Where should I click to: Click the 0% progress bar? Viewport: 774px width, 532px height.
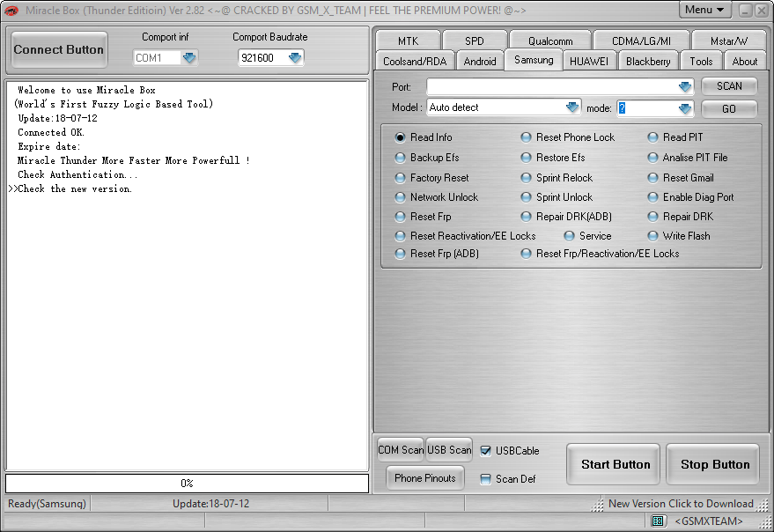click(187, 483)
